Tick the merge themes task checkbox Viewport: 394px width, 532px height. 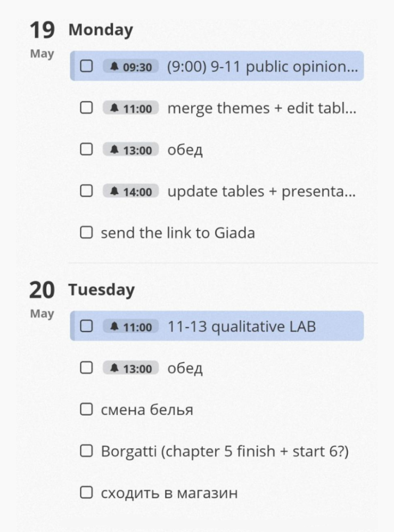(86, 108)
